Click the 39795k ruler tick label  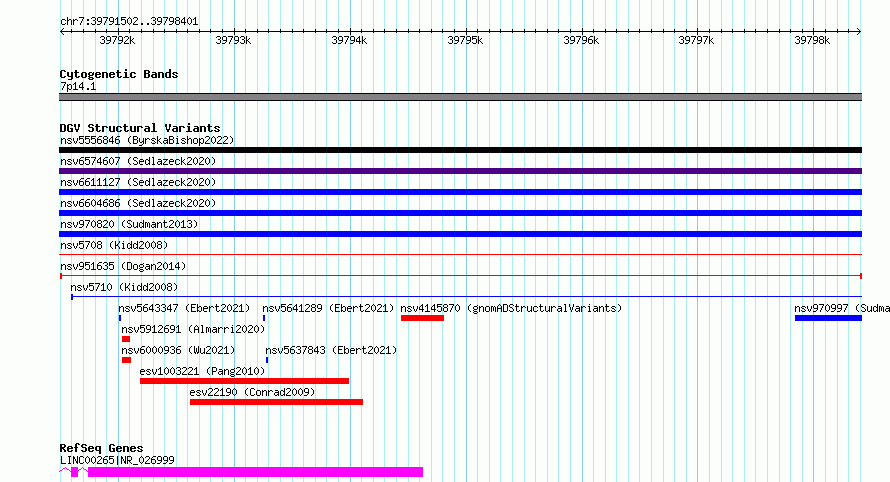pyautogui.click(x=465, y=40)
